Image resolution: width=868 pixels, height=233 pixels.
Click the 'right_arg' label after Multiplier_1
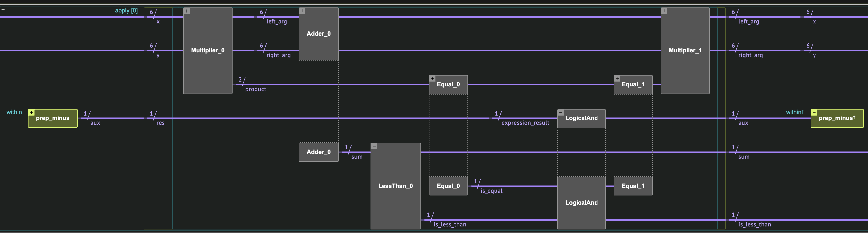pos(750,55)
